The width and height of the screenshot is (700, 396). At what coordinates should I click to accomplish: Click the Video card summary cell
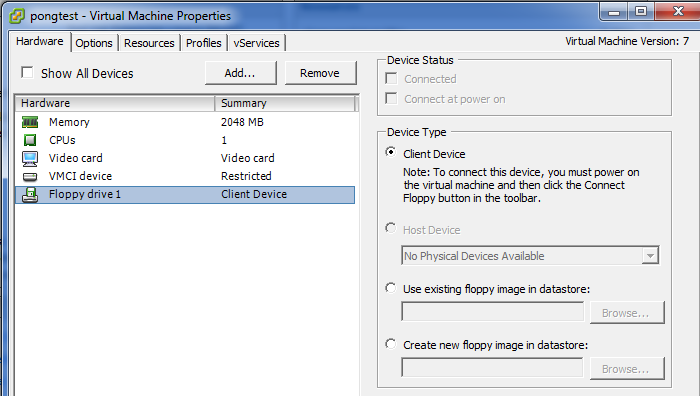point(247,158)
